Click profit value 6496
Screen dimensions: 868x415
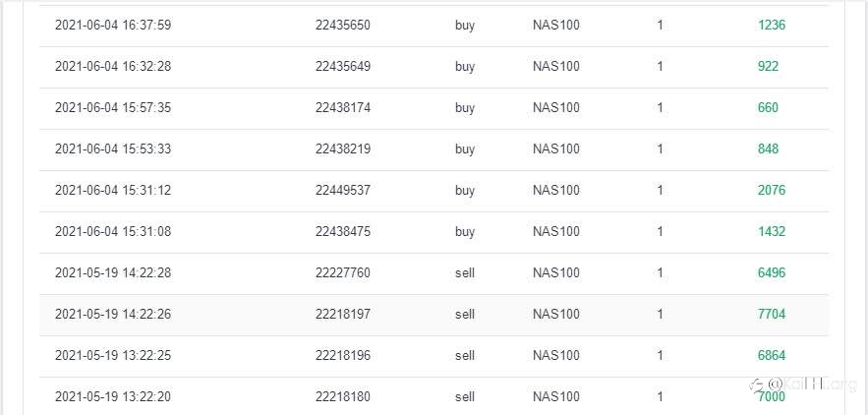(x=771, y=272)
